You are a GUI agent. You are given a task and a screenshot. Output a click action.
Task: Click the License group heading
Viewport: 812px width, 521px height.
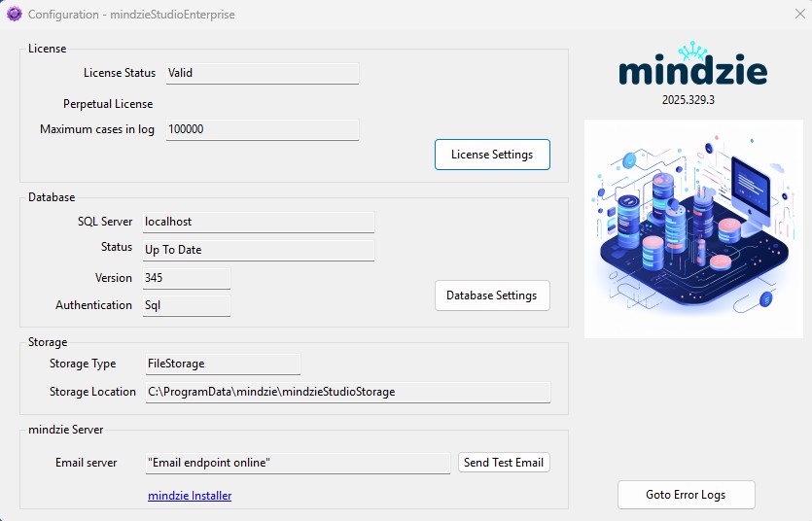[x=47, y=49]
